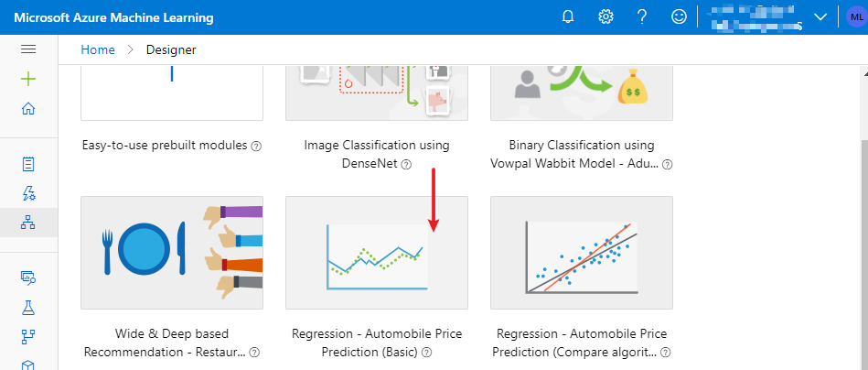Screen dimensions: 868x370
Task: Open the settings gear
Action: click(x=606, y=17)
